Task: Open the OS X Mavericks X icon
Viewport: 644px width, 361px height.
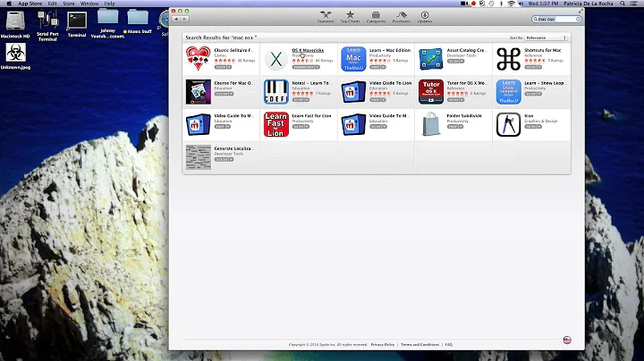Action: coord(276,59)
